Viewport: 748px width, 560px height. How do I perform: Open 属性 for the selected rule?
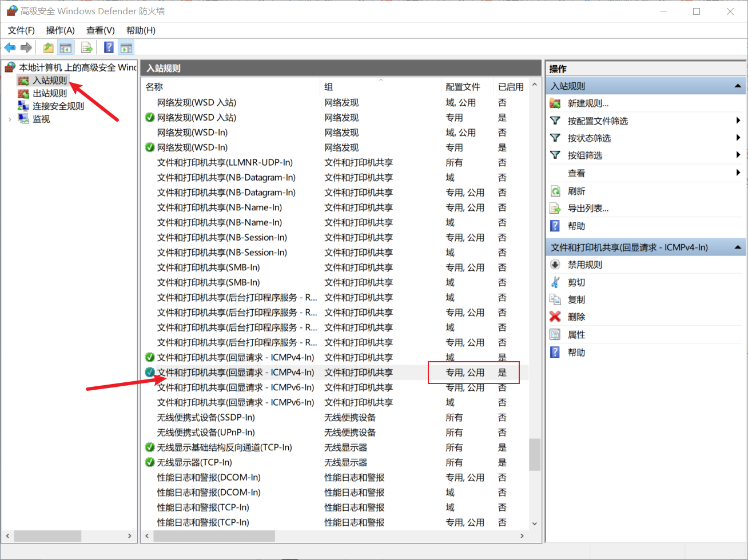point(576,335)
